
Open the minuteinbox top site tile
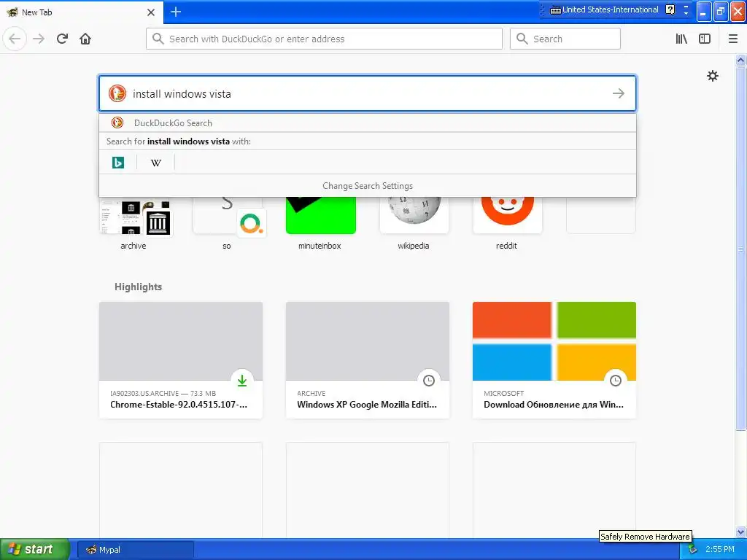click(320, 222)
